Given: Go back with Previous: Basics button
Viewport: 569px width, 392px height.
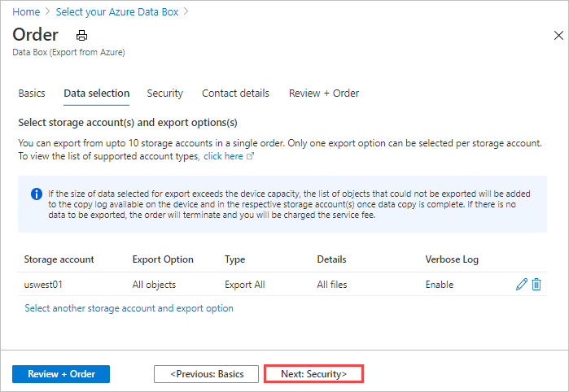Looking at the screenshot, I should click(207, 374).
